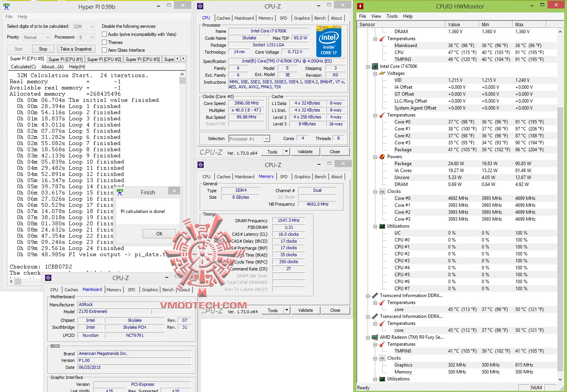Click the title bar icon of the CPU-Z Memory window

pos(201,165)
